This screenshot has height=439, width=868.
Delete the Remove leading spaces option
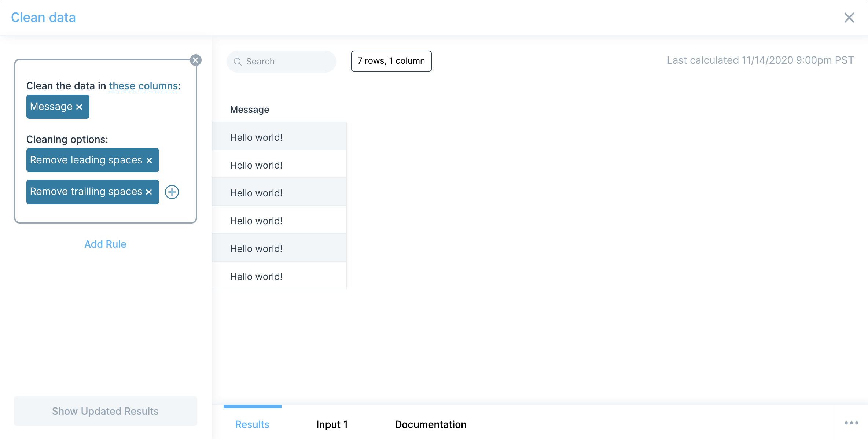[149, 161]
